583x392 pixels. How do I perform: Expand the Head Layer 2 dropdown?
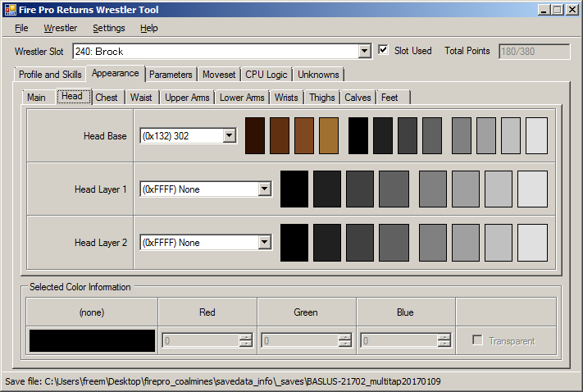(x=264, y=243)
